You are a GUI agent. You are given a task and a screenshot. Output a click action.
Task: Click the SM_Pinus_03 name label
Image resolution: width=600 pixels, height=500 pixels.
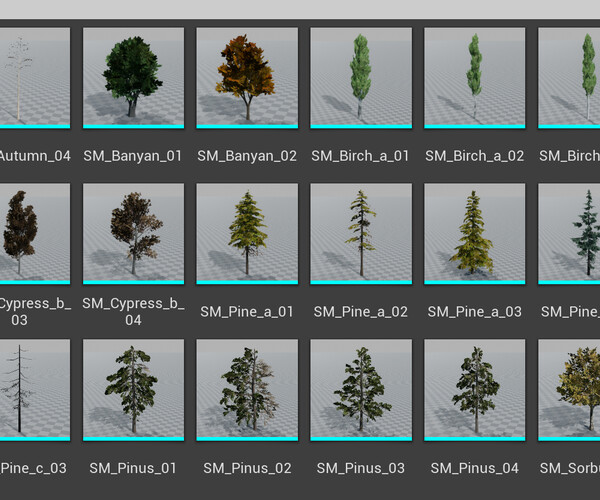[361, 468]
